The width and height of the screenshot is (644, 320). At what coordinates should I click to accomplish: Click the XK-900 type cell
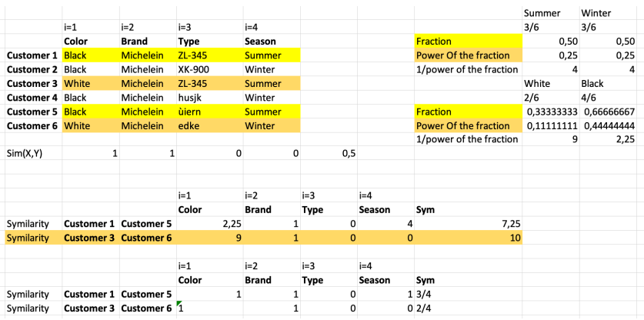click(x=209, y=69)
